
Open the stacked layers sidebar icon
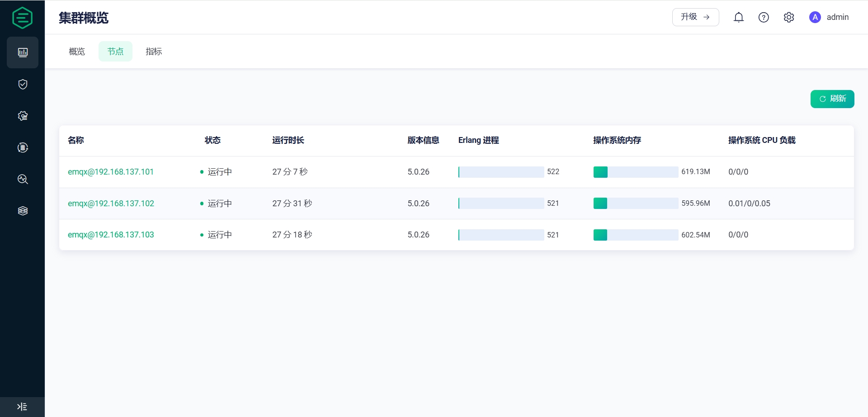click(23, 211)
